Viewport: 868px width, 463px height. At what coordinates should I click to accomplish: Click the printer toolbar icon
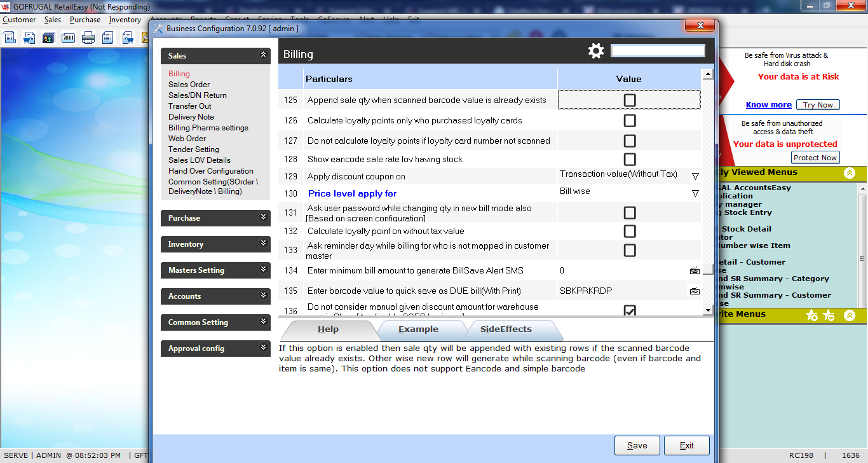pyautogui.click(x=88, y=38)
